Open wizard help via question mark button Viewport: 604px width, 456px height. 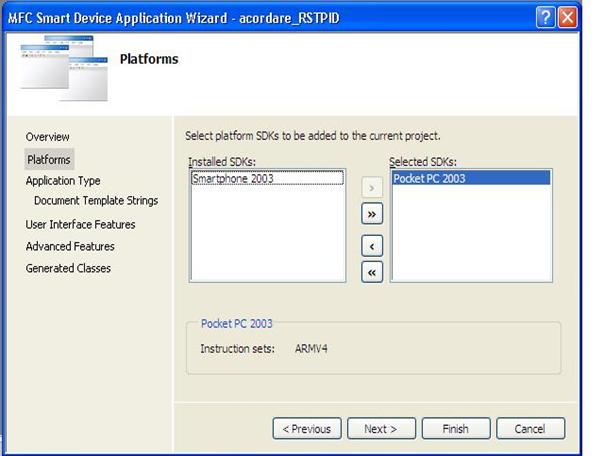(545, 17)
